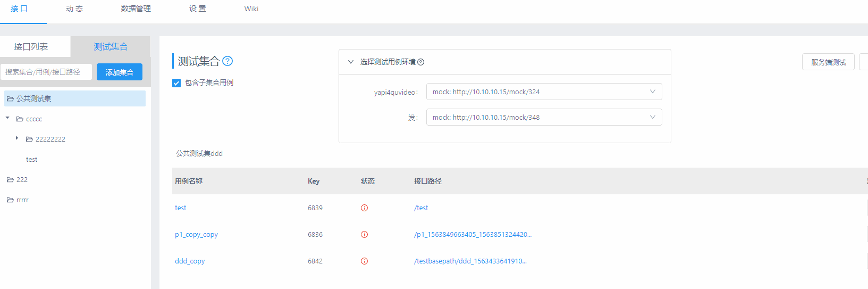This screenshot has width=868, height=289.
Task: Click the help icon beside 测试集合 heading
Action: pyautogui.click(x=227, y=61)
